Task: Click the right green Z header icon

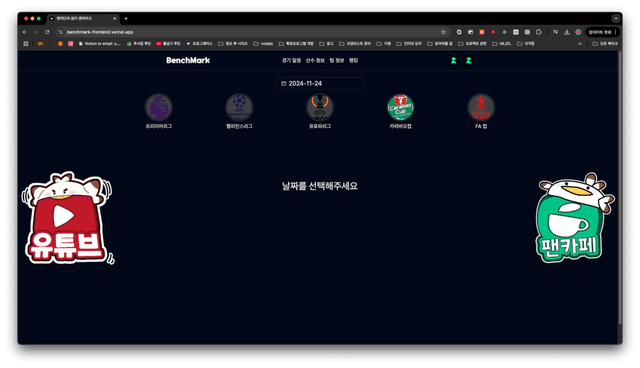Action: click(x=469, y=60)
